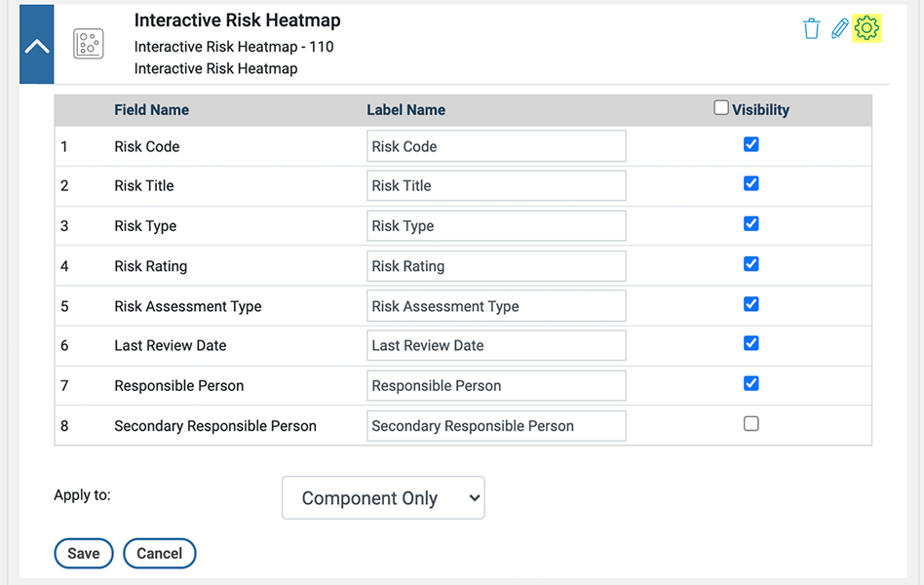Click the Interactive Risk Heatmap component icon
This screenshot has height=585, width=924.
[x=89, y=43]
